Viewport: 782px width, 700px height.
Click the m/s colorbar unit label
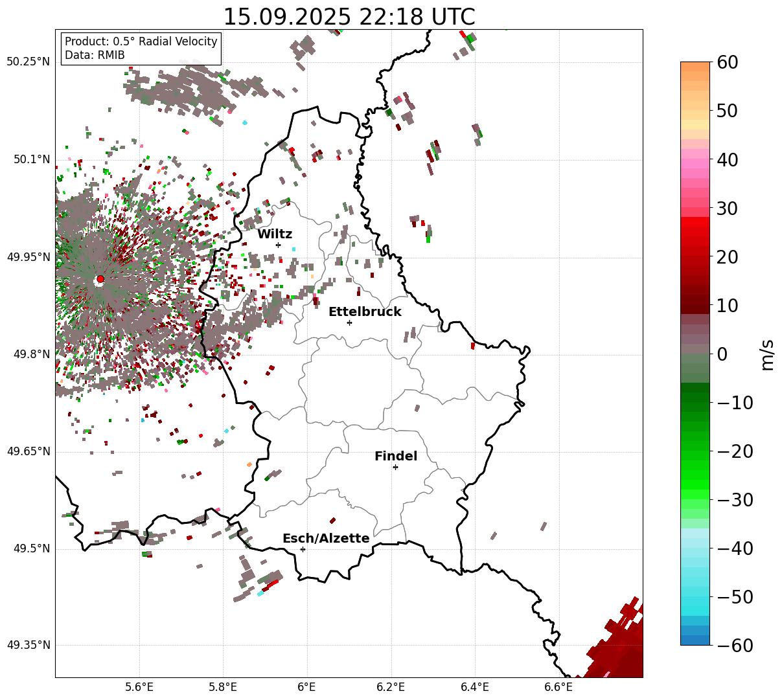[x=768, y=354]
